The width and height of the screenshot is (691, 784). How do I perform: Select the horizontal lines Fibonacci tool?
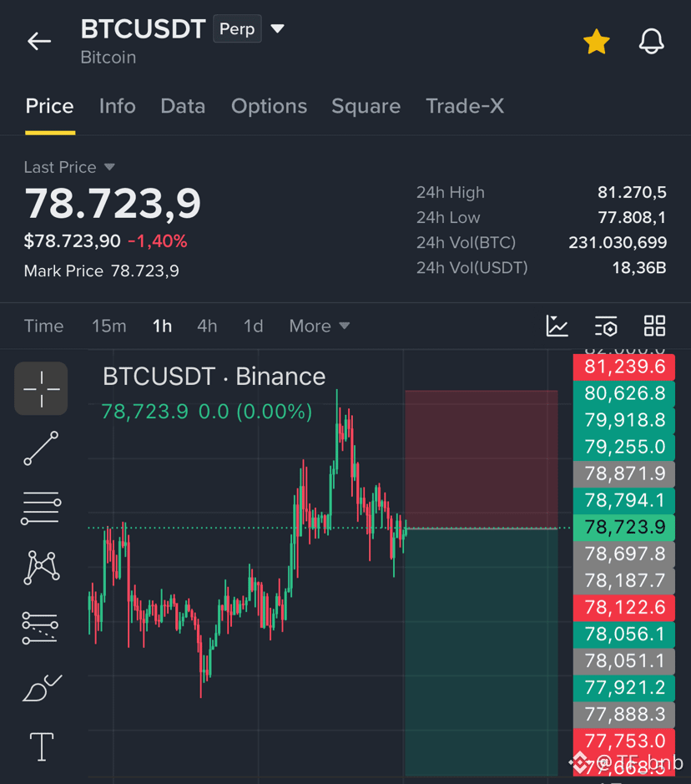point(41,508)
